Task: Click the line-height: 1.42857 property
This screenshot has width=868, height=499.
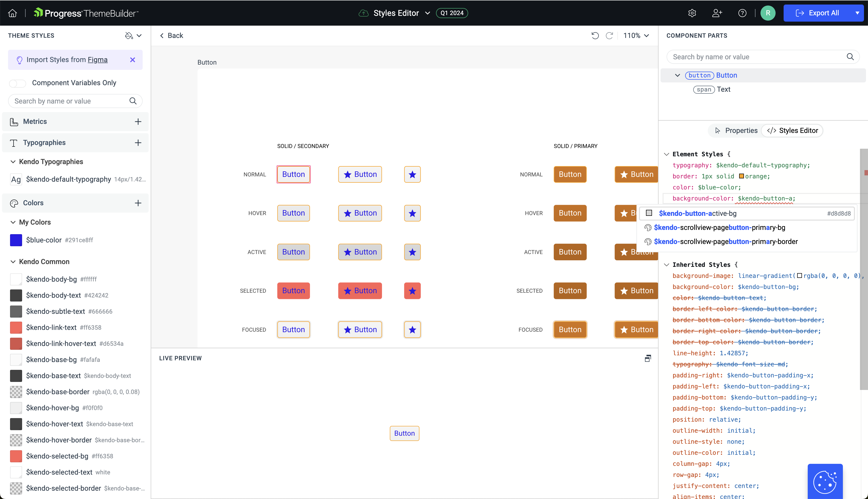Action: pyautogui.click(x=710, y=353)
